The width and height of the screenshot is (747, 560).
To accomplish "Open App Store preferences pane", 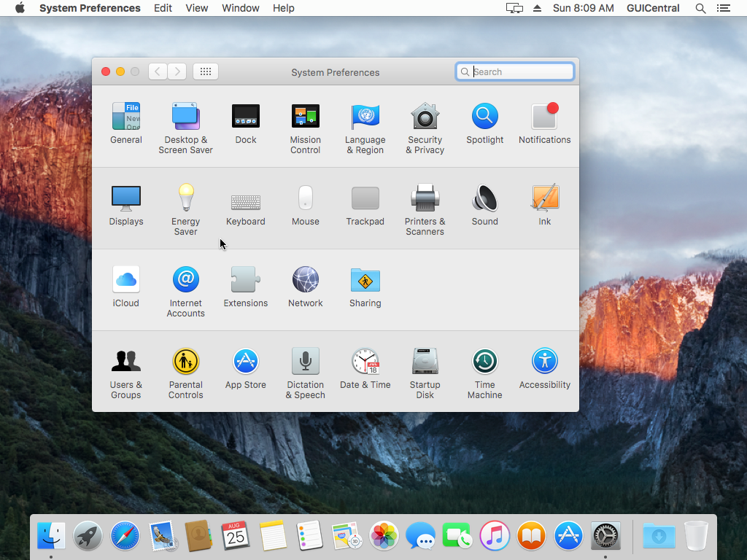I will (246, 368).
